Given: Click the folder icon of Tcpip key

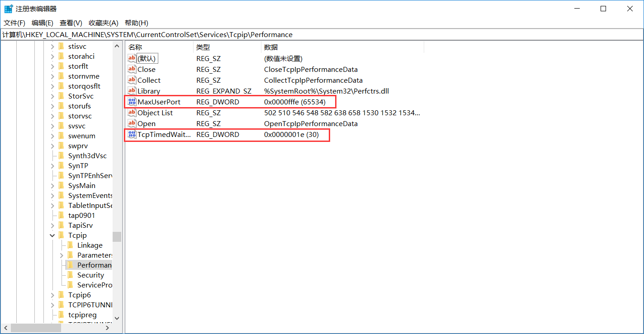Looking at the screenshot, I should tap(61, 235).
